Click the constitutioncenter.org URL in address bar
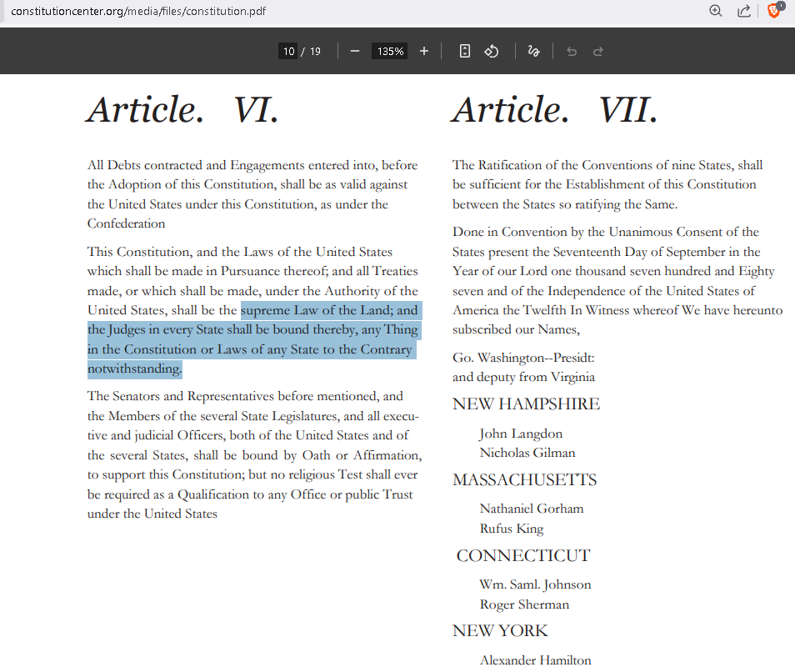The width and height of the screenshot is (795, 672). [x=138, y=12]
